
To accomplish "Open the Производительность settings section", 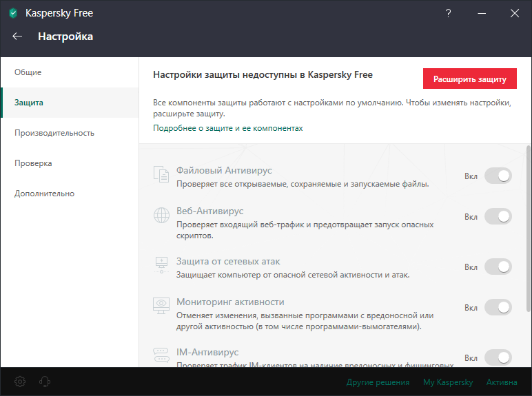I will point(54,133).
